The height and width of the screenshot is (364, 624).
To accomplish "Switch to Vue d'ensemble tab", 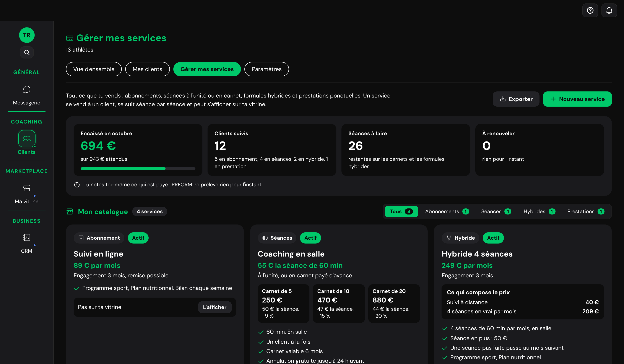I will click(x=94, y=69).
